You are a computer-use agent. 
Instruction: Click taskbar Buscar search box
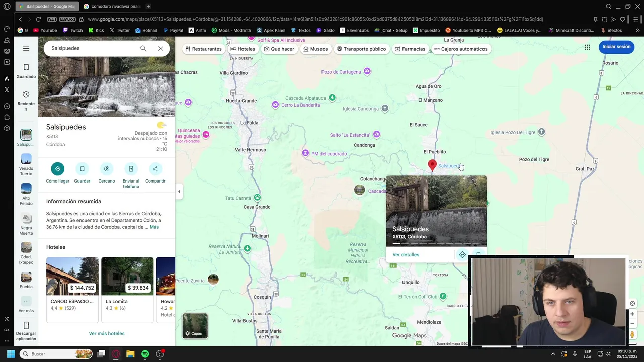(56, 354)
